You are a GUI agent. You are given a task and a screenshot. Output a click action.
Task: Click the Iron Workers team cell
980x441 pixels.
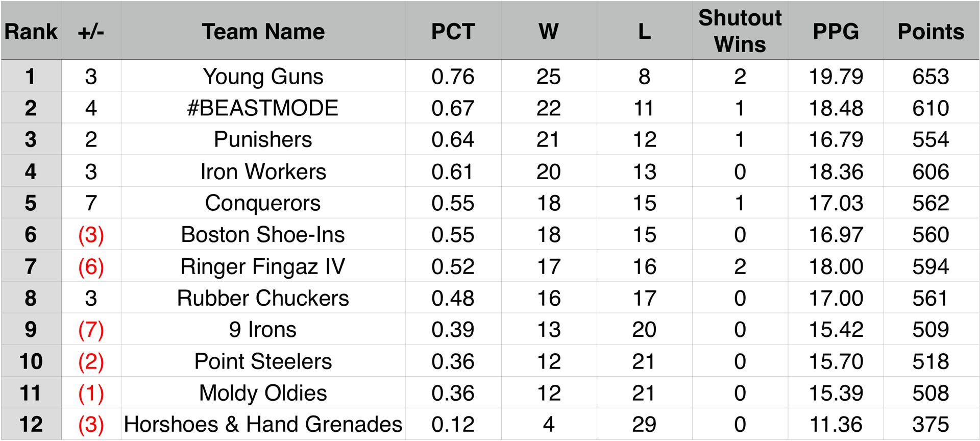point(263,171)
